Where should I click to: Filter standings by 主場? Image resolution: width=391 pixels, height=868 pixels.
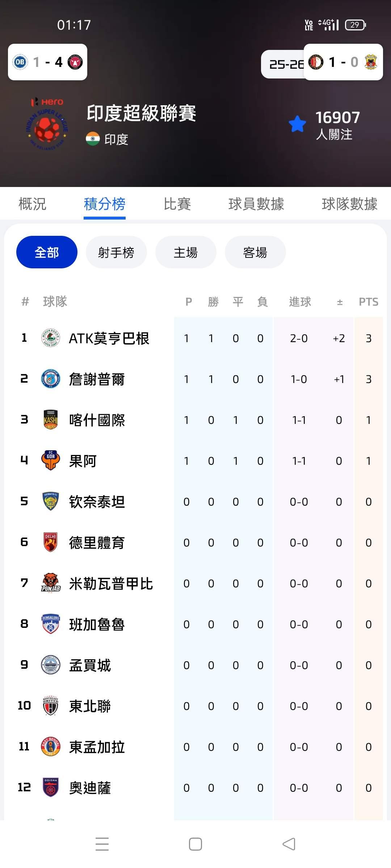[186, 252]
